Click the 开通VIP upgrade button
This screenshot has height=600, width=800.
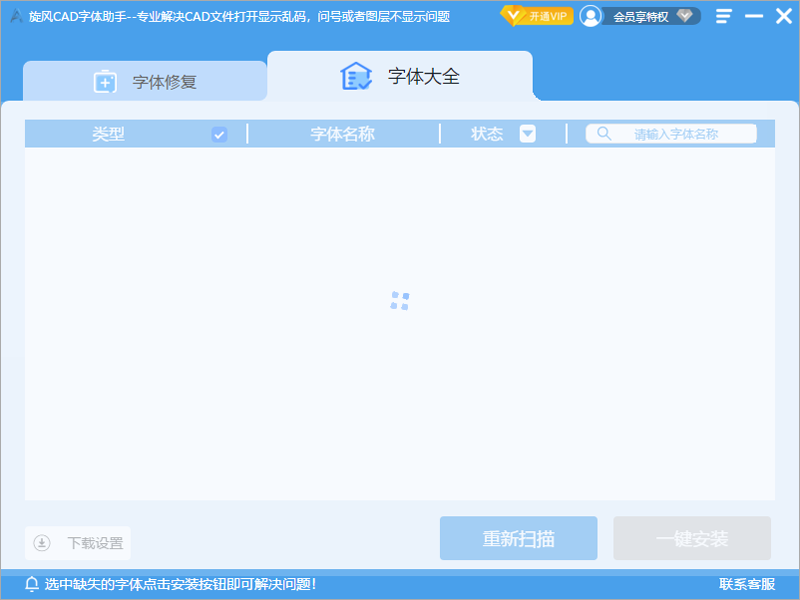tap(538, 15)
